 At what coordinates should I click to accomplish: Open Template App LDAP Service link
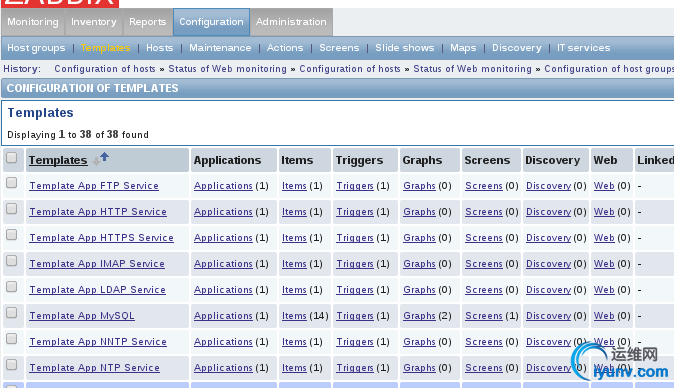(98, 290)
